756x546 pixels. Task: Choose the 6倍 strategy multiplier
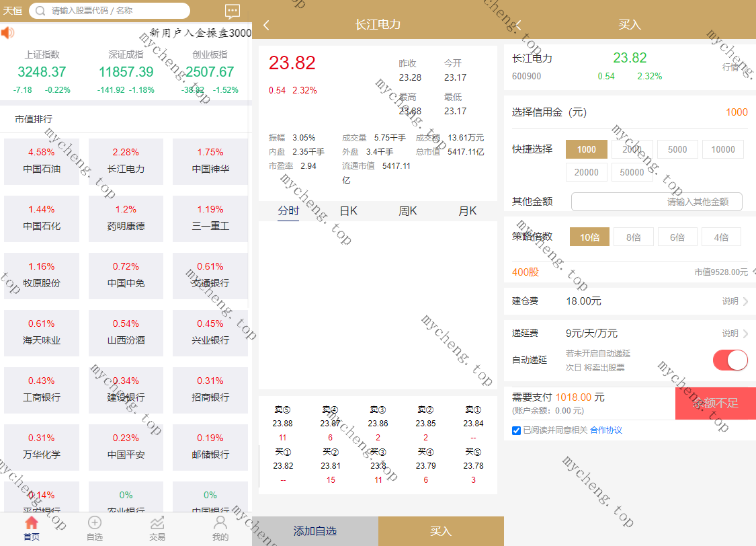[677, 237]
